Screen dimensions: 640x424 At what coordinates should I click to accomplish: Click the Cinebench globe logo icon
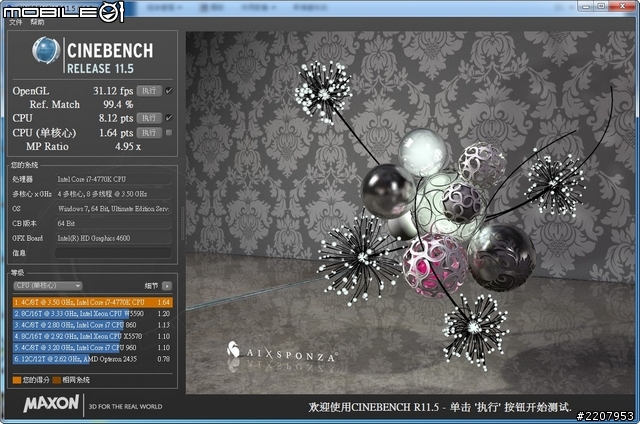point(46,50)
